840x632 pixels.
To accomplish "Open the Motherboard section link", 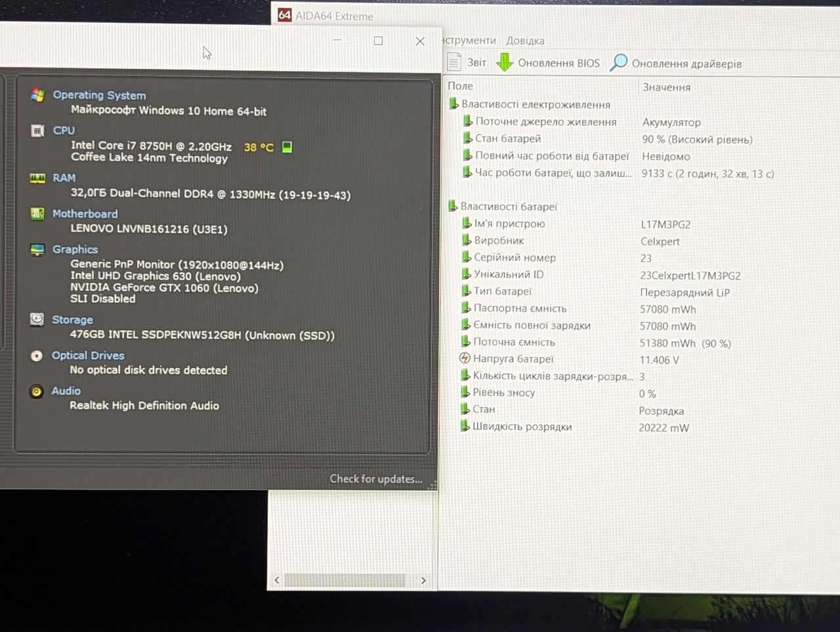I will (x=85, y=214).
